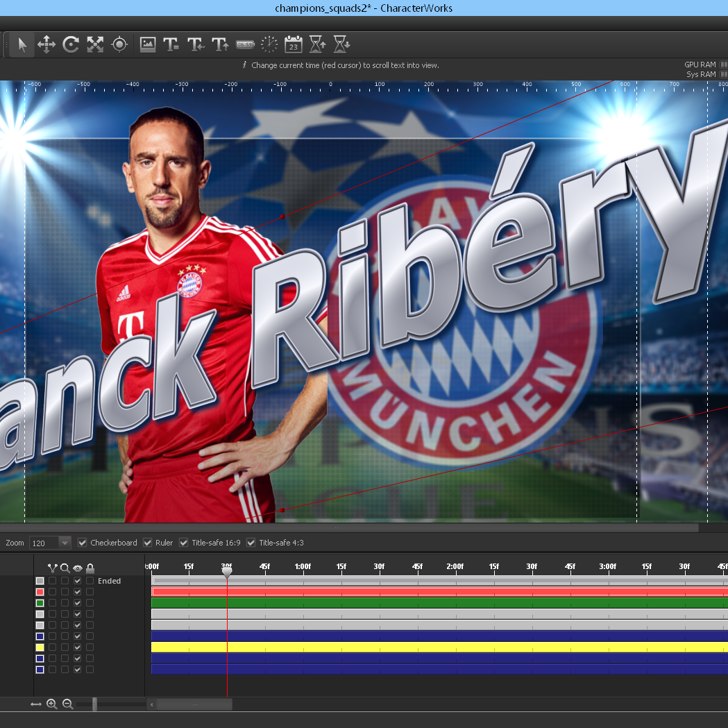The height and width of the screenshot is (728, 728).
Task: Click the timeline scrollbar left arrow
Action: pos(151,704)
